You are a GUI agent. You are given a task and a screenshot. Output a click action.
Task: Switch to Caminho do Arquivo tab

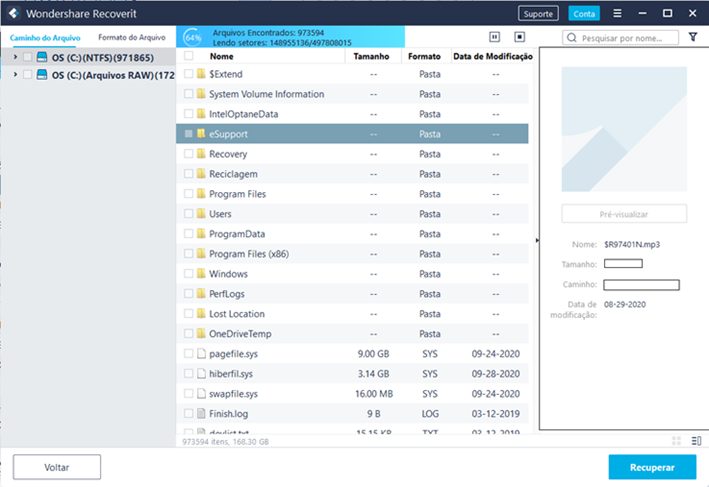tap(45, 38)
